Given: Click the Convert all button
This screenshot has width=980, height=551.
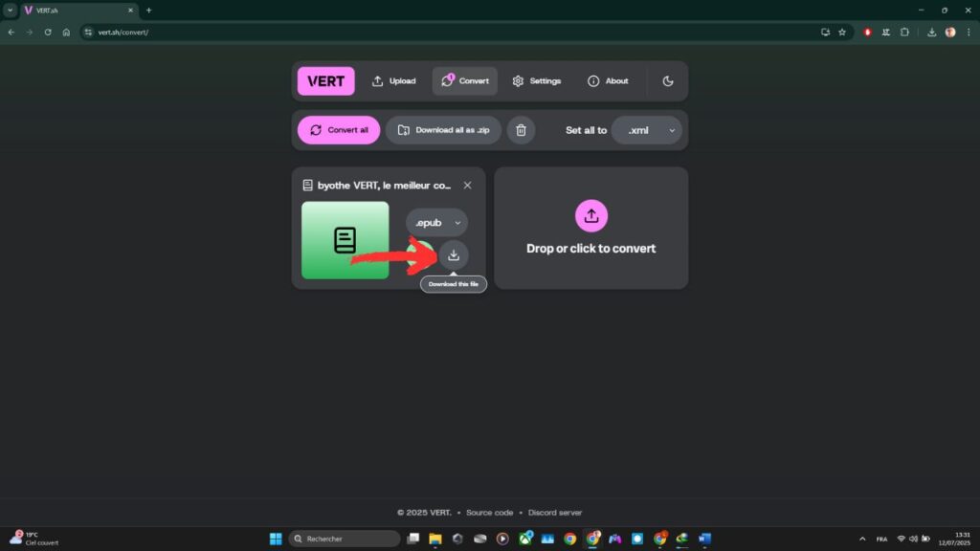Looking at the screenshot, I should point(339,130).
